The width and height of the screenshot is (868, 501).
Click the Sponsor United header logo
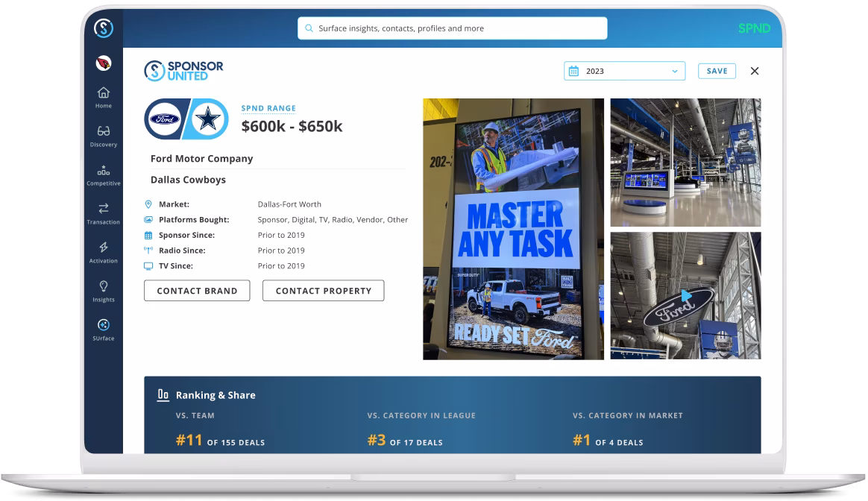183,71
